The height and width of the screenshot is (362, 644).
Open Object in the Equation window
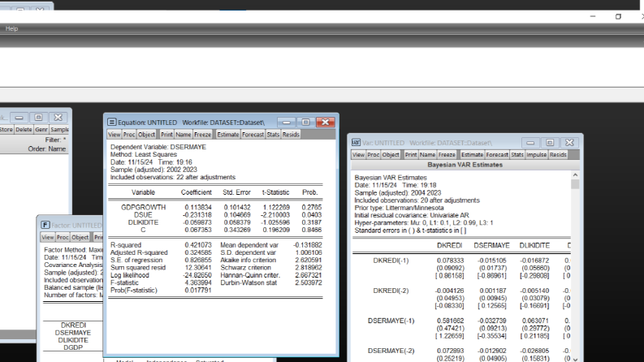point(146,135)
